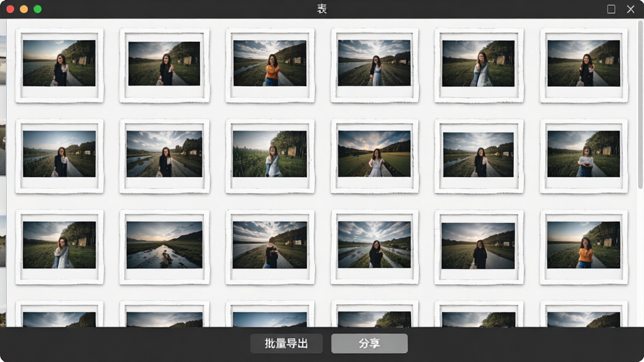The image size is (644, 362).
Task: Click the X icon in title bar
Action: tap(630, 9)
